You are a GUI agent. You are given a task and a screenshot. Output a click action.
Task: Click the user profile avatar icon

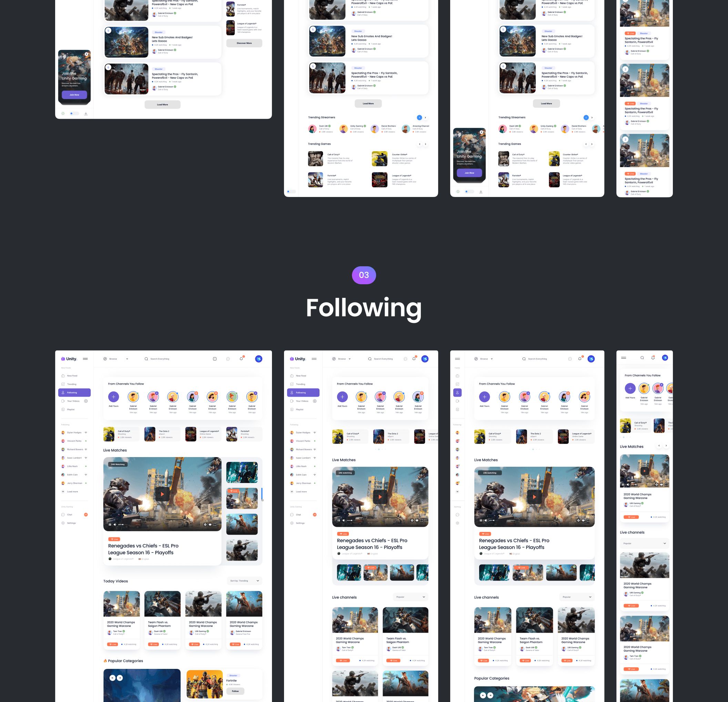[259, 359]
